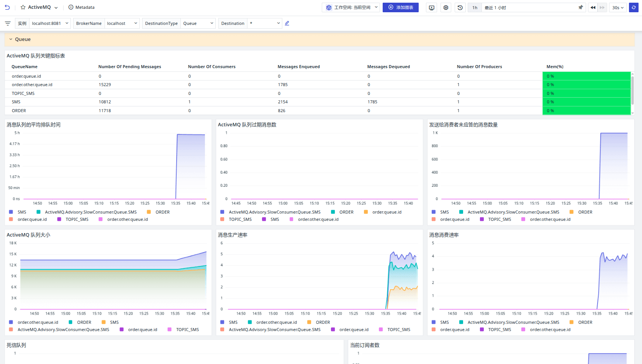The image size is (642, 364).
Task: Open the 30s refresh interval dropdown
Action: [618, 8]
